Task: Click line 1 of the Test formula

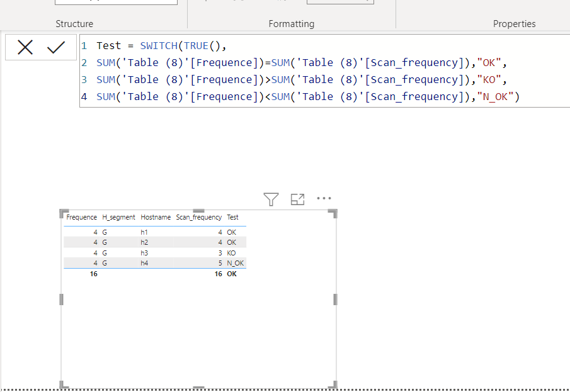Action: 161,46
